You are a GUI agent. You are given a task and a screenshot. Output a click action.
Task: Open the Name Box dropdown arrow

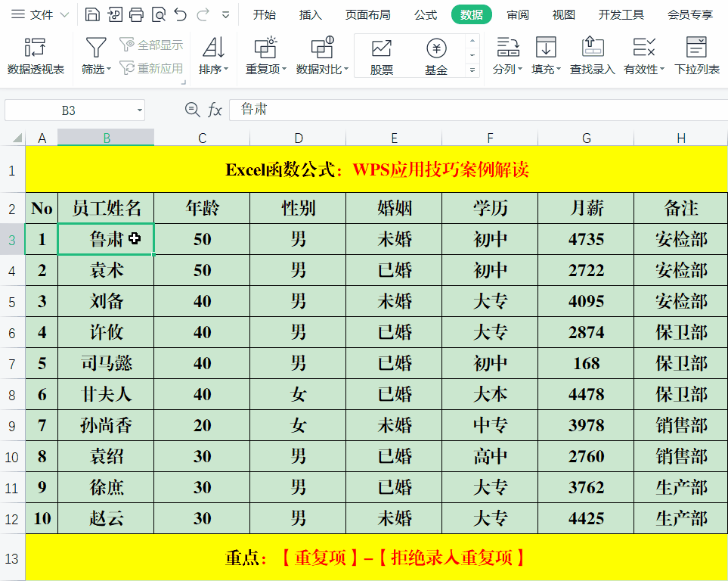(x=140, y=110)
